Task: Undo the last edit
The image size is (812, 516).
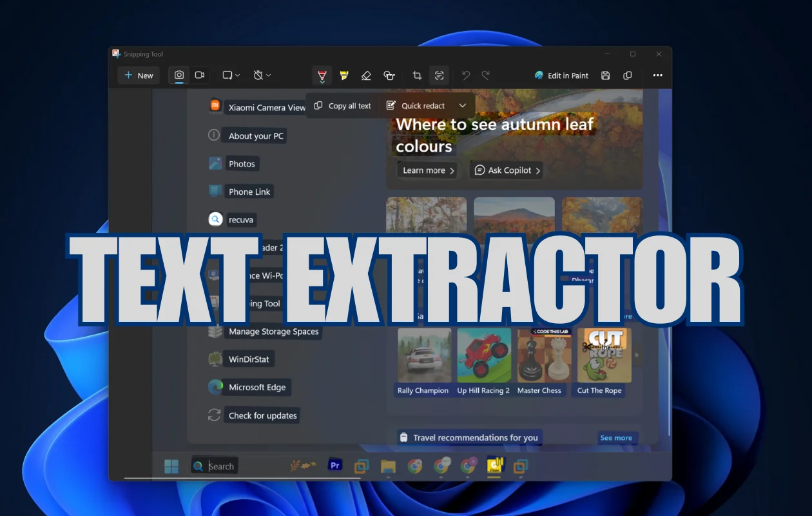Action: pyautogui.click(x=466, y=75)
